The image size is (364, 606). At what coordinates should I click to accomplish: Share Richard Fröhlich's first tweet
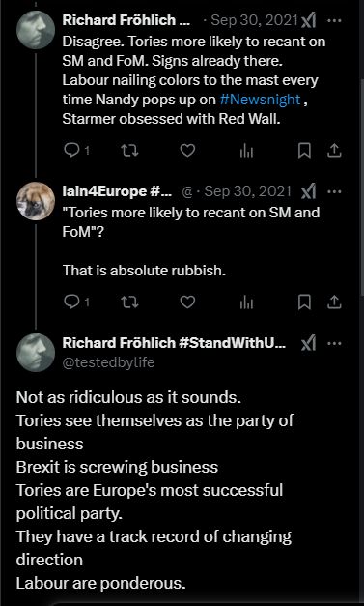pyautogui.click(x=334, y=151)
